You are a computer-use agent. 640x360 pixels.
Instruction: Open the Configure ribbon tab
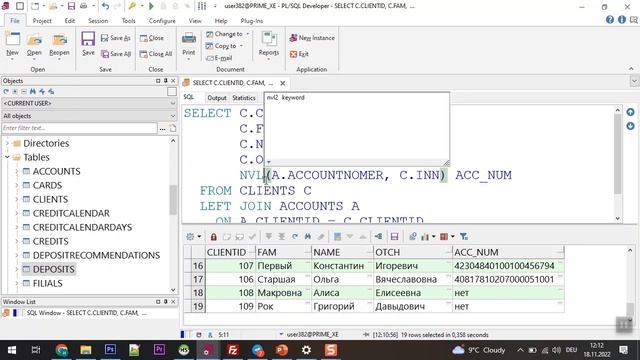(162, 20)
